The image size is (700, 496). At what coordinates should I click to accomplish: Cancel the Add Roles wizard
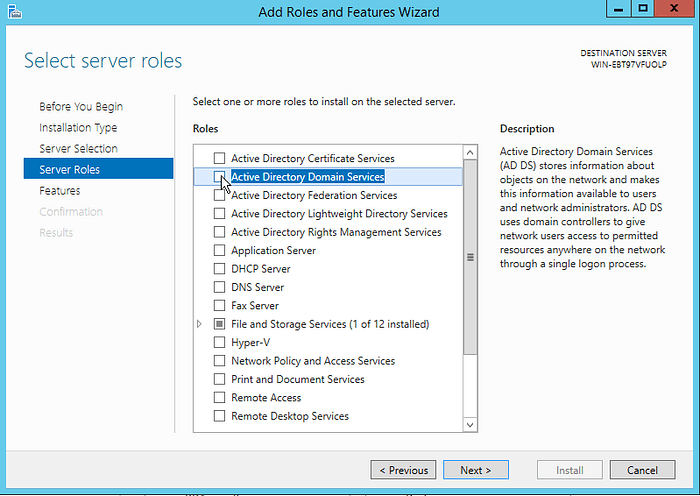pos(642,470)
